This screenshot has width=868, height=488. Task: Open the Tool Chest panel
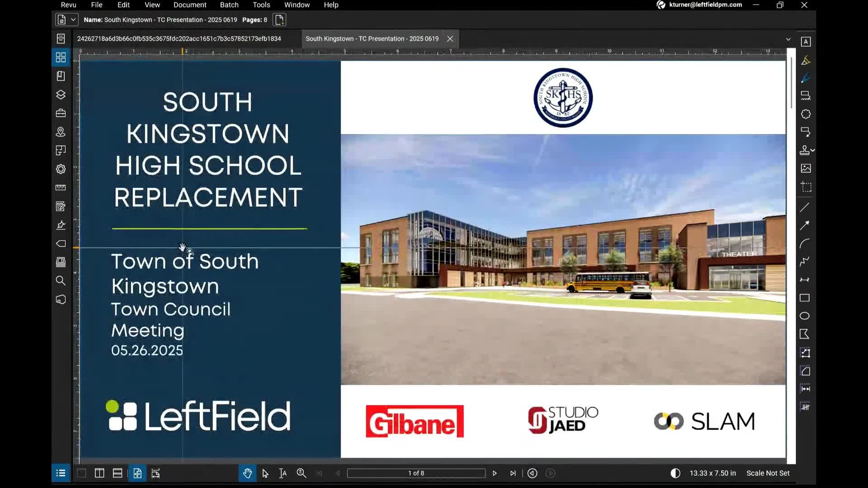(61, 113)
